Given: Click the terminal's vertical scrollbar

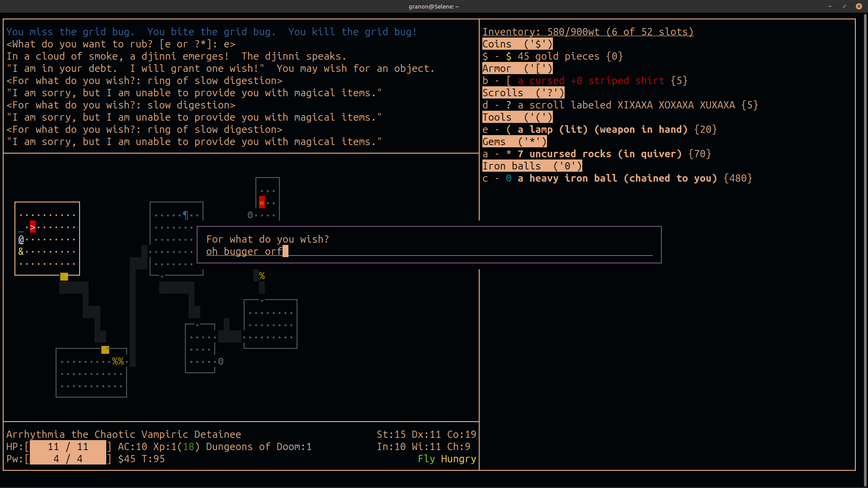Looking at the screenshot, I should pos(865,250).
